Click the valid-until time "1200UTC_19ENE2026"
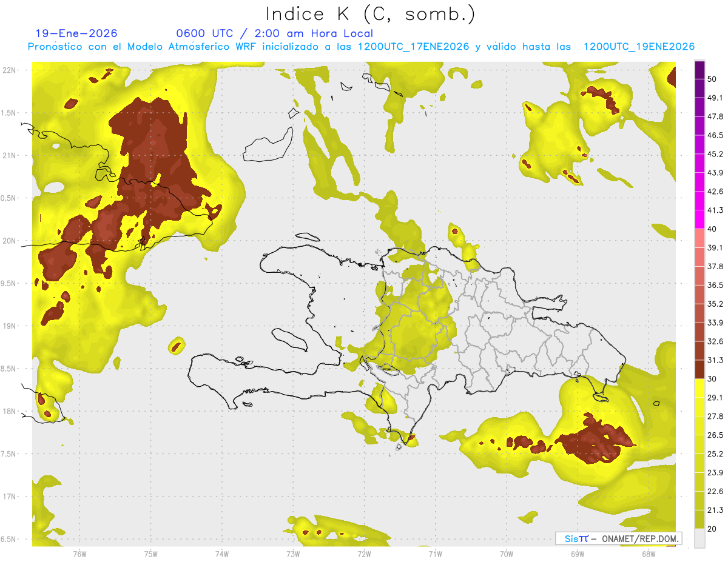The image size is (728, 562). [x=639, y=47]
